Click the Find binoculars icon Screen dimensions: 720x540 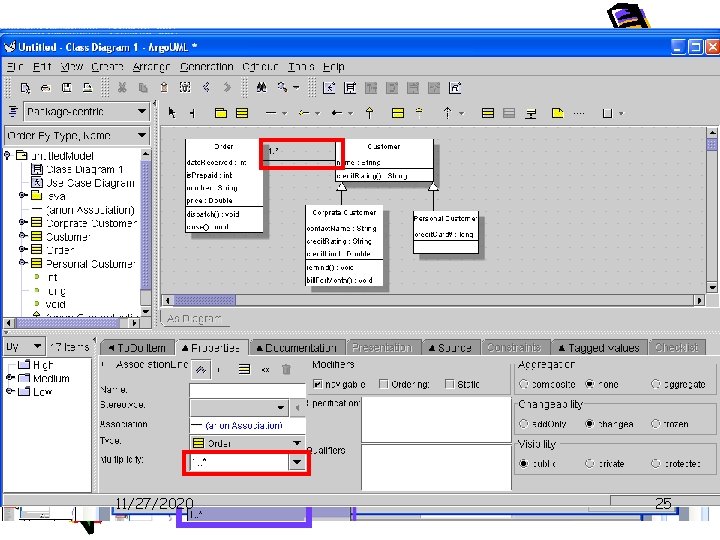(x=261, y=88)
